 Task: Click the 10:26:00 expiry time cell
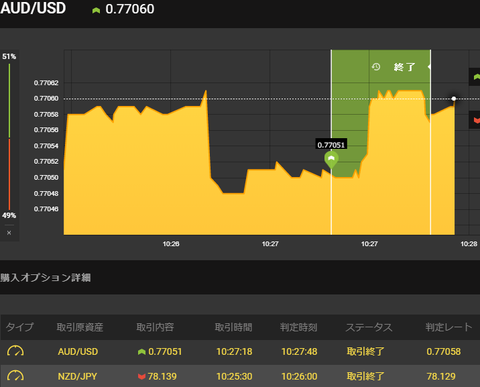click(x=299, y=376)
